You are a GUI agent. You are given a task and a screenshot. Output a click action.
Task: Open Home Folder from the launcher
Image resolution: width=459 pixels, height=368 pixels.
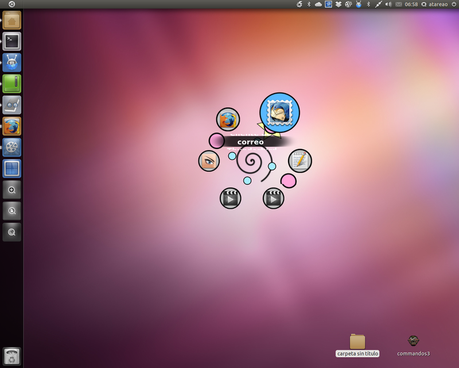tap(12, 20)
